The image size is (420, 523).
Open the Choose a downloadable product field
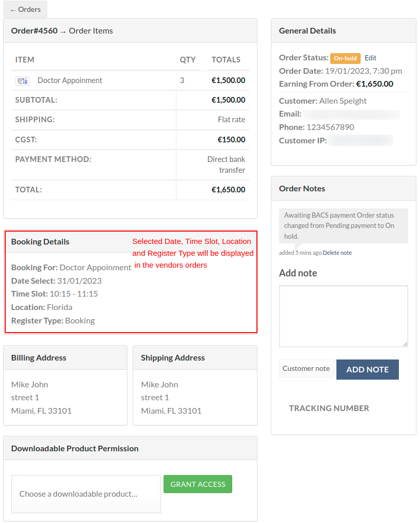(86, 494)
